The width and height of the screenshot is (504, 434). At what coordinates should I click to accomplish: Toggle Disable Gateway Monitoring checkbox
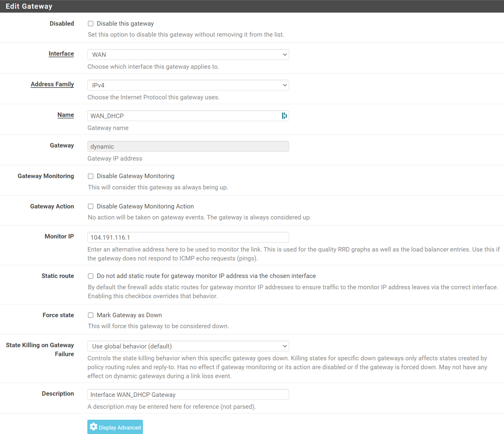(x=91, y=176)
